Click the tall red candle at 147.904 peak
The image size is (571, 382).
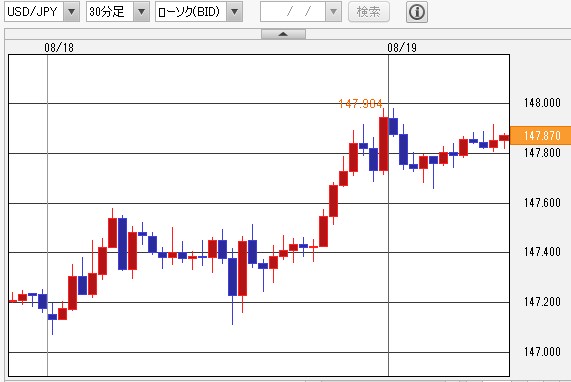(383, 144)
